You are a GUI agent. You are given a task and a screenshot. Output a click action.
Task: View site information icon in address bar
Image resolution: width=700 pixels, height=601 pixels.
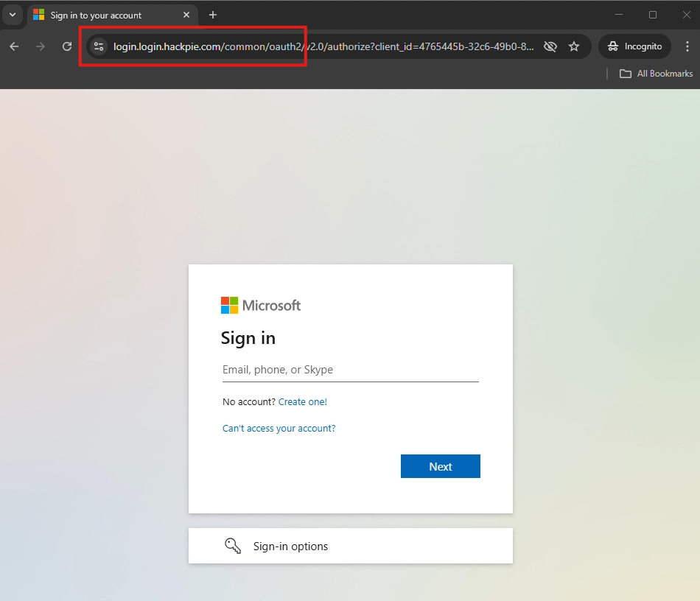click(99, 46)
